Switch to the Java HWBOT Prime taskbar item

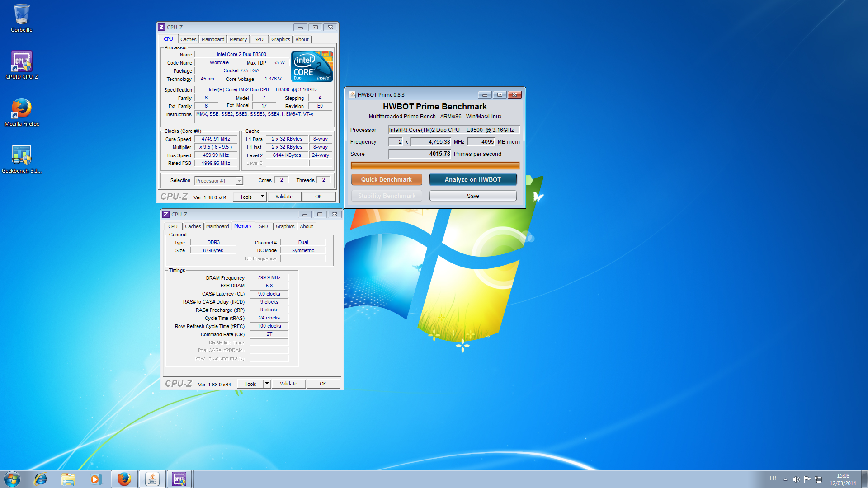point(152,479)
